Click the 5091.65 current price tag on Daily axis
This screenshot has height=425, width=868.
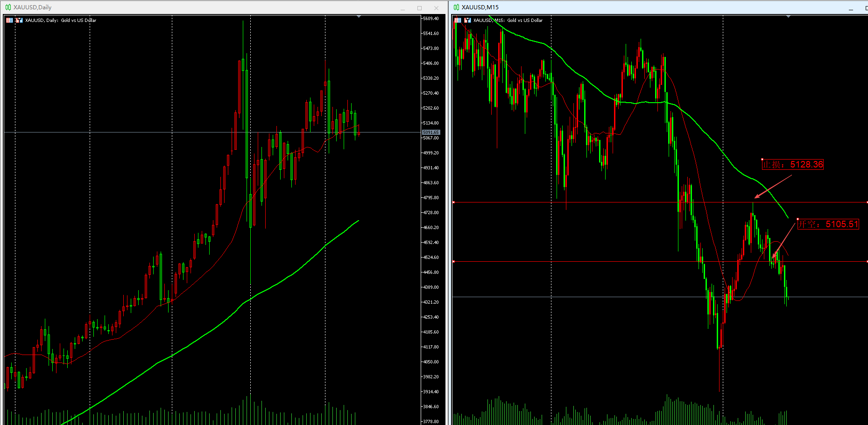click(430, 132)
